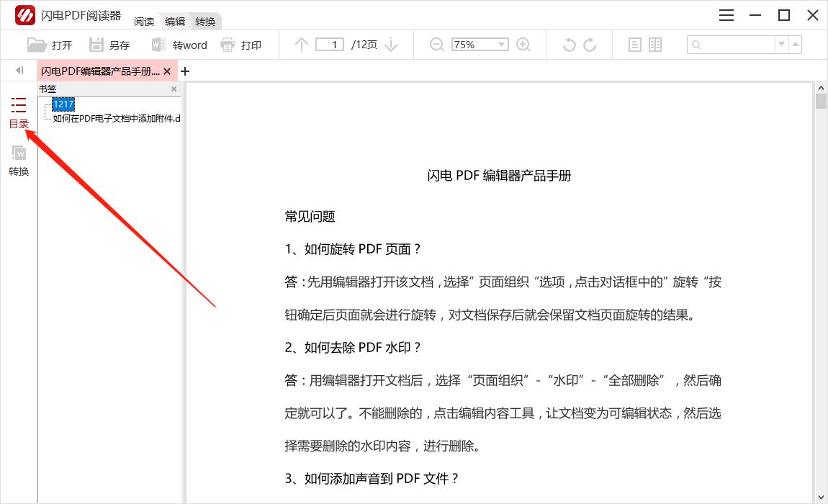The image size is (828, 504).
Task: Collapse the sidebar with the left arrow toggle
Action: click(x=19, y=71)
